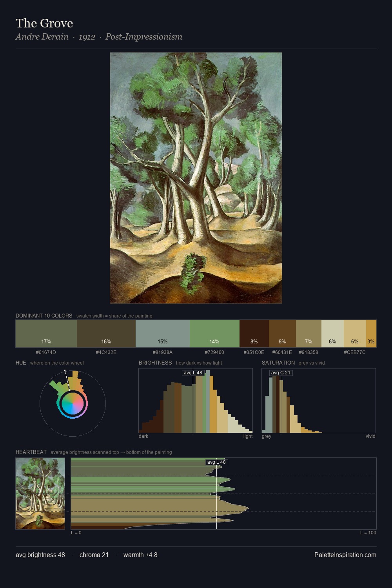Click "swatch width = share of the painting" caption
The image size is (392, 588).
pos(114,316)
